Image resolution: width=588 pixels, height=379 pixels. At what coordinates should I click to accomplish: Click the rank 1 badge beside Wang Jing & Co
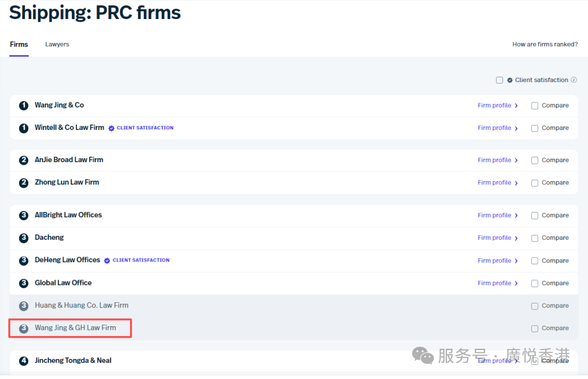coord(23,105)
